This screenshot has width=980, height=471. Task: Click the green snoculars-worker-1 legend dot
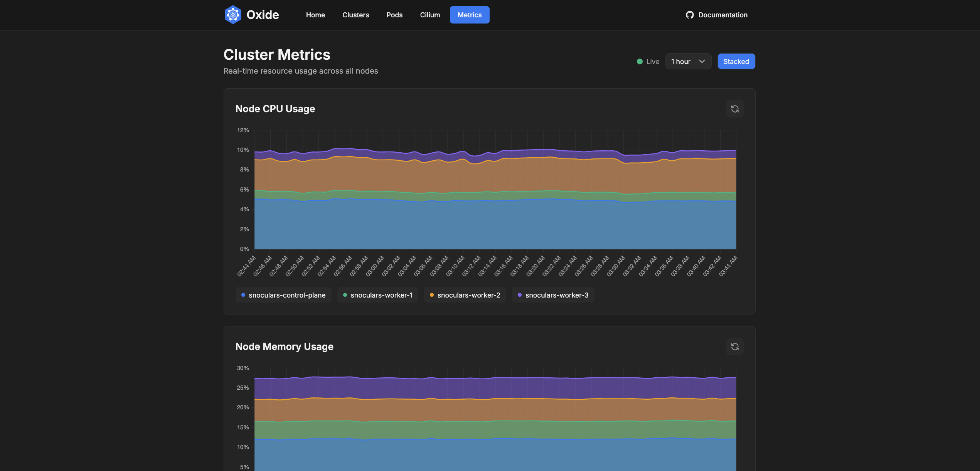point(345,295)
